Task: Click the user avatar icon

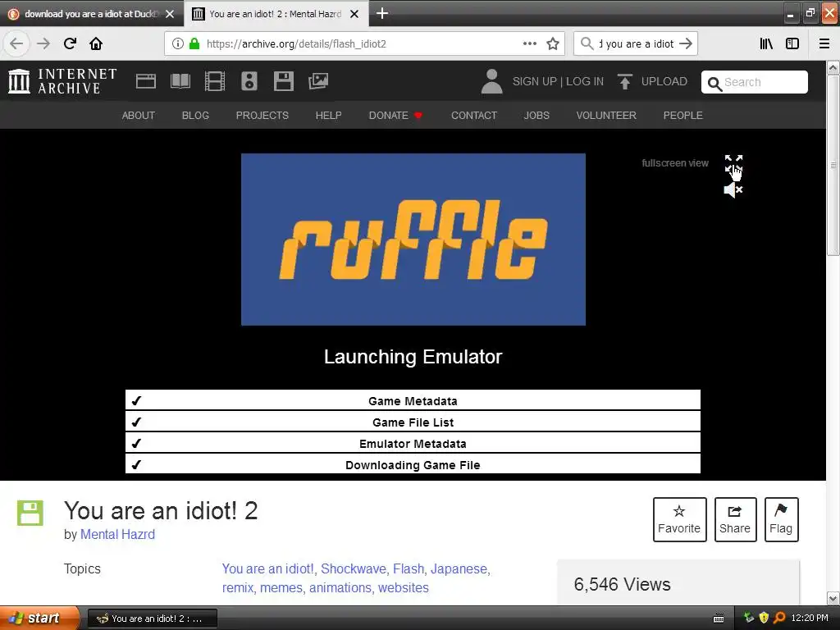Action: 492,81
